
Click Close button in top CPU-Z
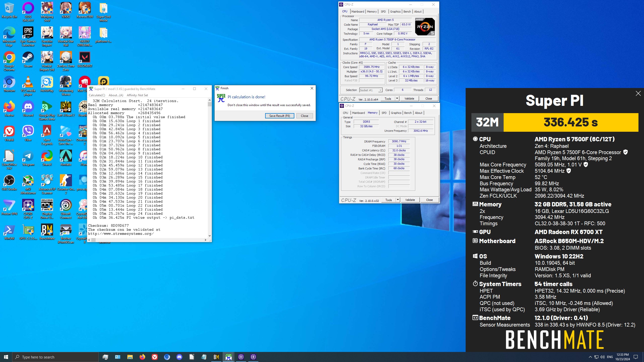point(429,99)
